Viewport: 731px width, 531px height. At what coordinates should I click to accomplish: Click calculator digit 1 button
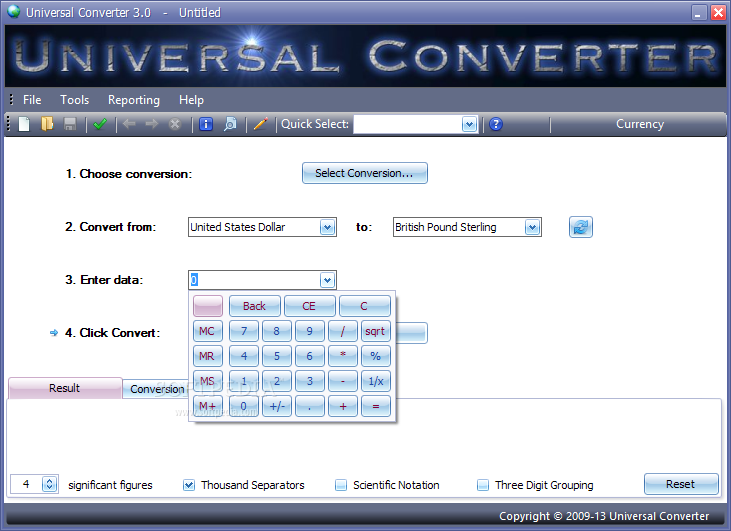(244, 381)
